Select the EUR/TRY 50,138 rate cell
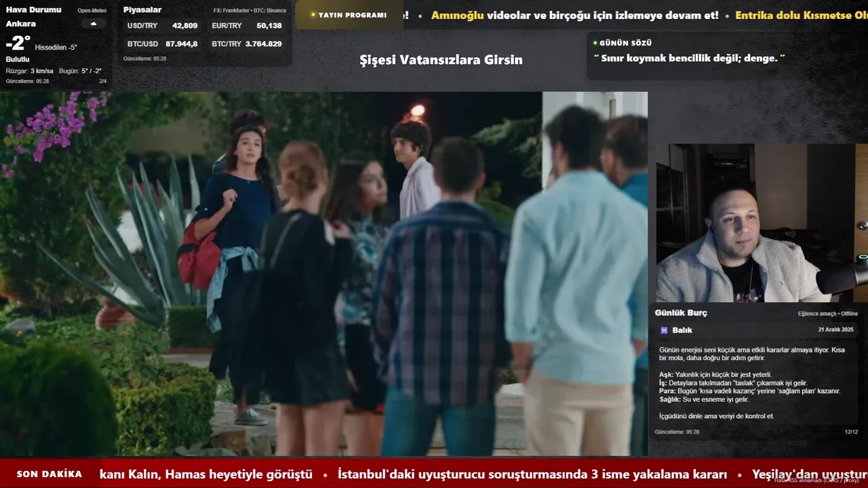The width and height of the screenshot is (868, 488). tap(247, 26)
